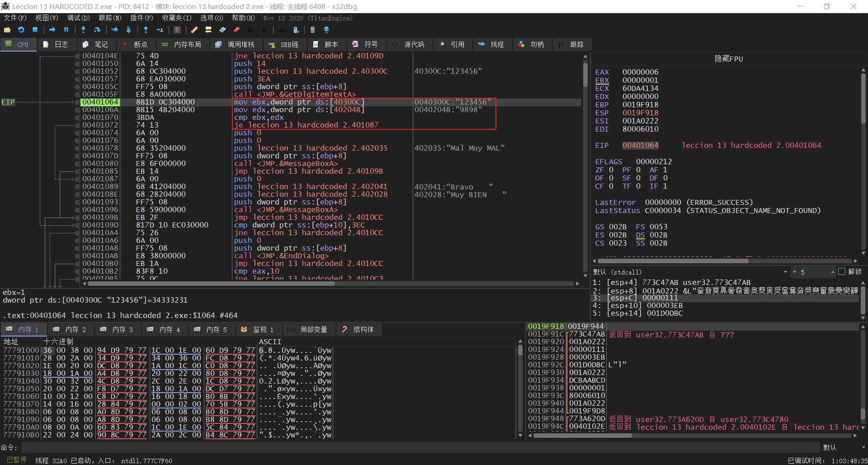Open the 调试(D) menu
Image resolution: width=868 pixels, height=465 pixels.
coord(78,18)
